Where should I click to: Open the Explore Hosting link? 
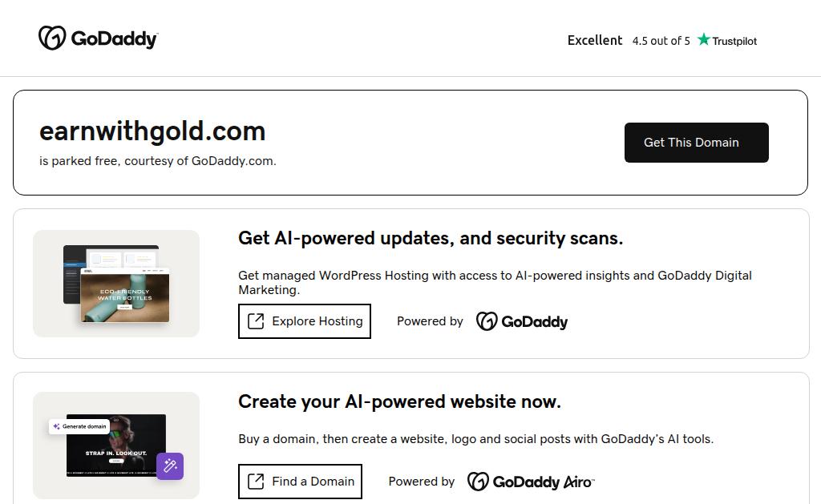305,321
